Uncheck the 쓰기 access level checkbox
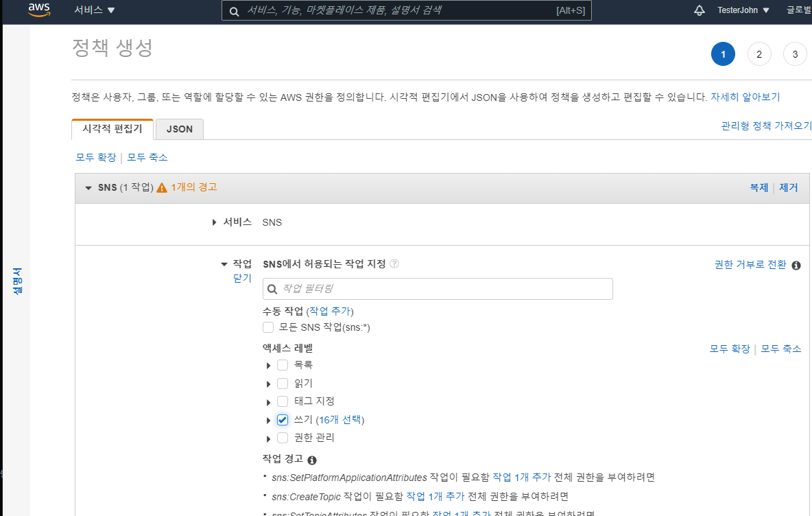This screenshot has height=516, width=812. tap(283, 420)
